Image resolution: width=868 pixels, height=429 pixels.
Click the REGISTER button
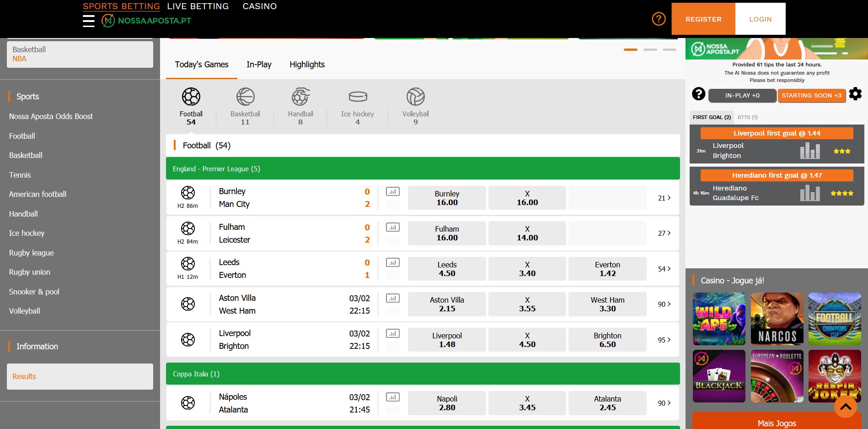point(703,19)
